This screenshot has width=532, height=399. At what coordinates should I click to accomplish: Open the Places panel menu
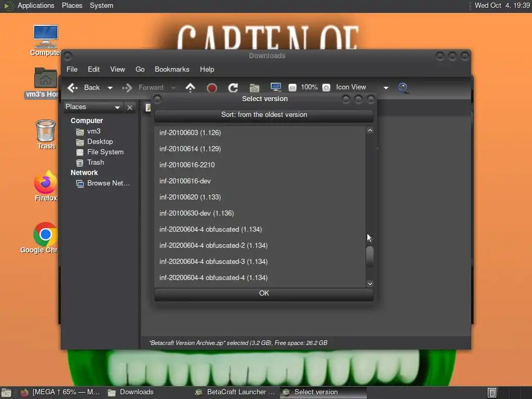pos(72,6)
